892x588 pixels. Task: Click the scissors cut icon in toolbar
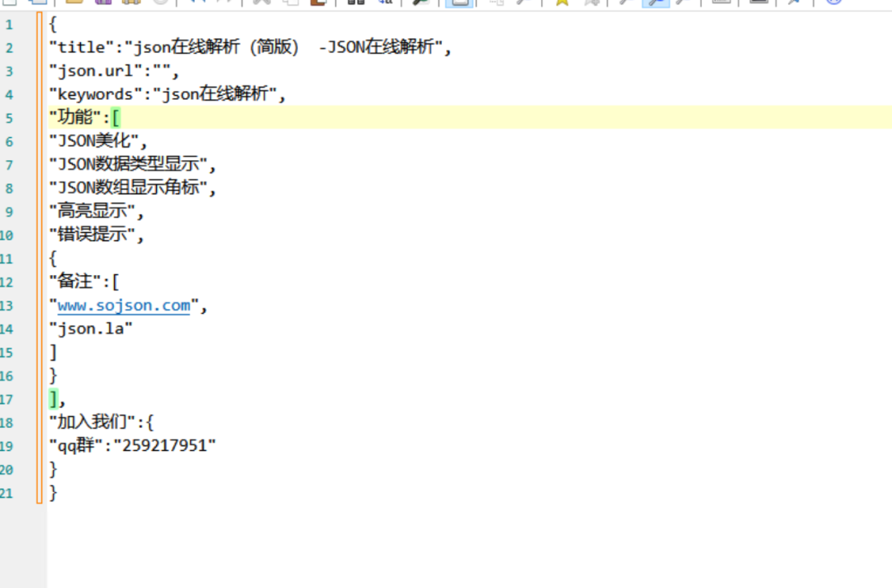(x=262, y=2)
